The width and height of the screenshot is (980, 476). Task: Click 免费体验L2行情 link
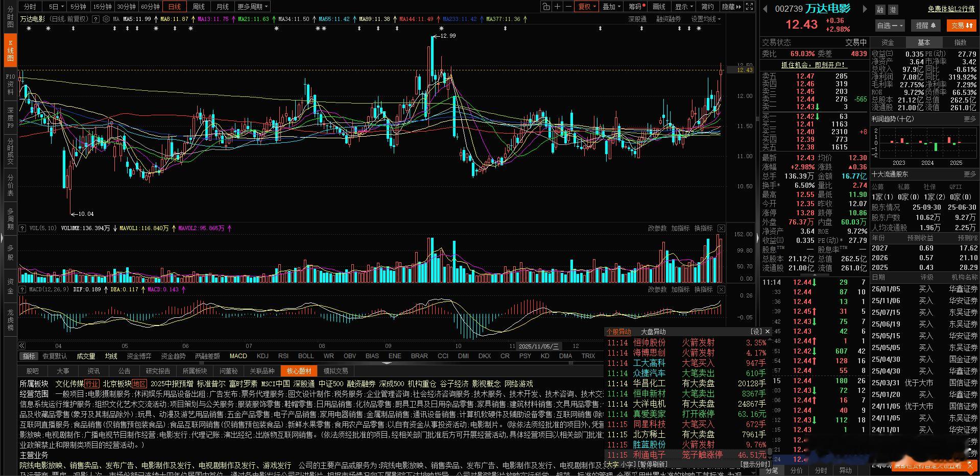(951, 9)
